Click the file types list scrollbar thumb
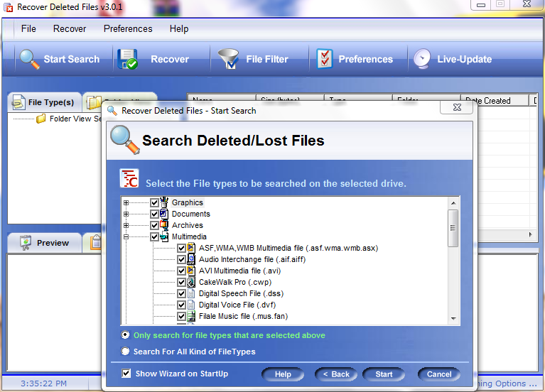Screen dimensions: 545x392 click(x=453, y=228)
